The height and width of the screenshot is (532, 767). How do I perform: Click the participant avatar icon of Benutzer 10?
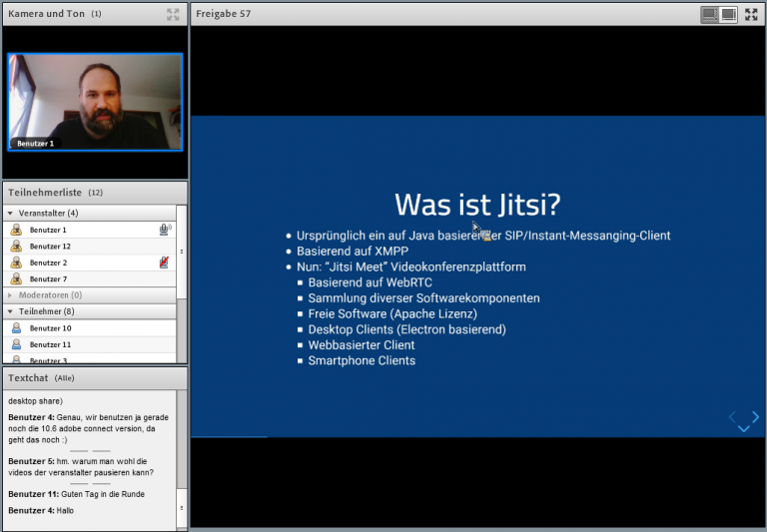16,328
